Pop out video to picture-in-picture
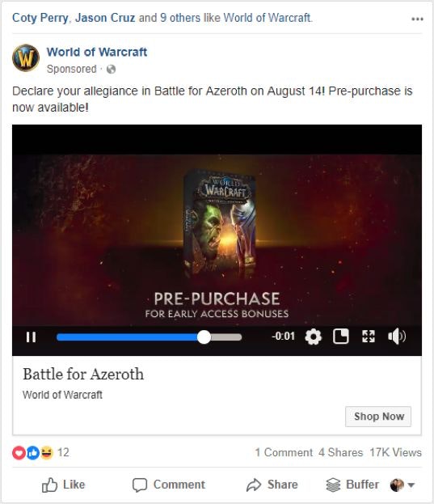 340,337
